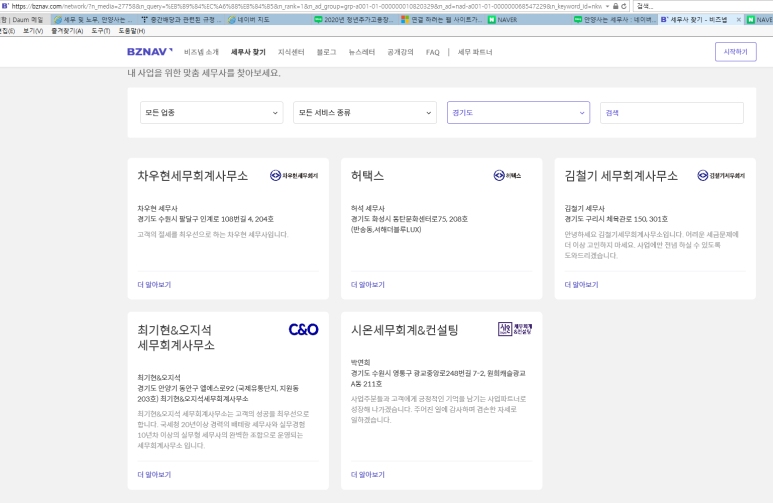Screen dimensions: 773x503
Task: Open 블로그 nav item
Action: [x=326, y=52]
